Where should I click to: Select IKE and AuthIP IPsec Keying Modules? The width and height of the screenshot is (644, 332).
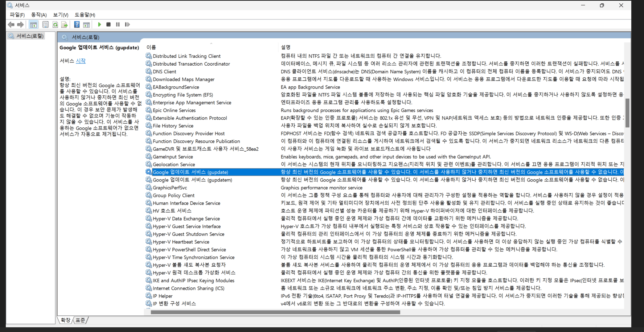(x=384, y=280)
